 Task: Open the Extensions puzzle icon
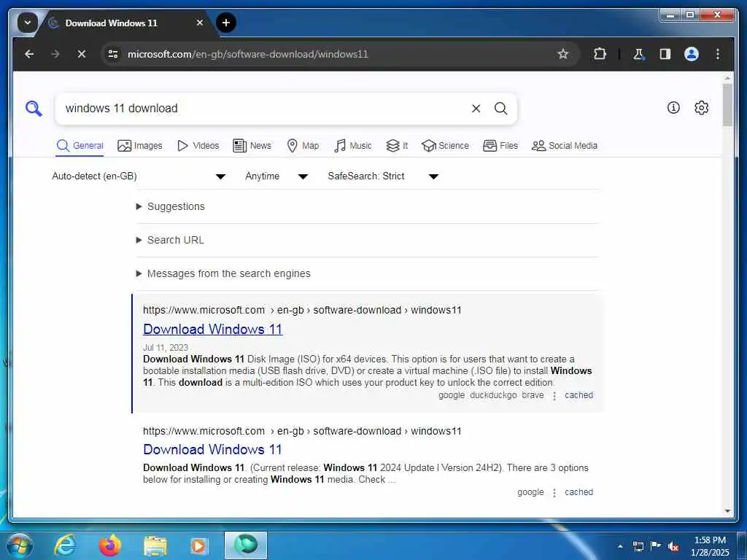pos(600,54)
